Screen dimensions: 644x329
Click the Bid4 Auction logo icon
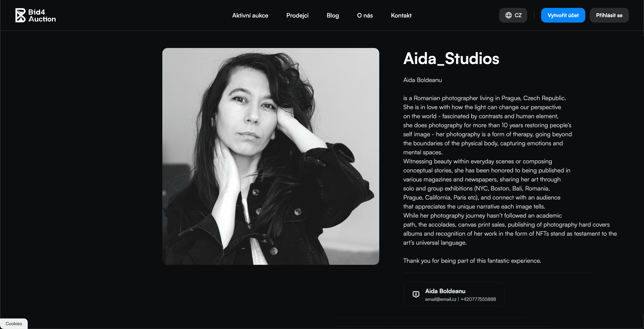21,15
